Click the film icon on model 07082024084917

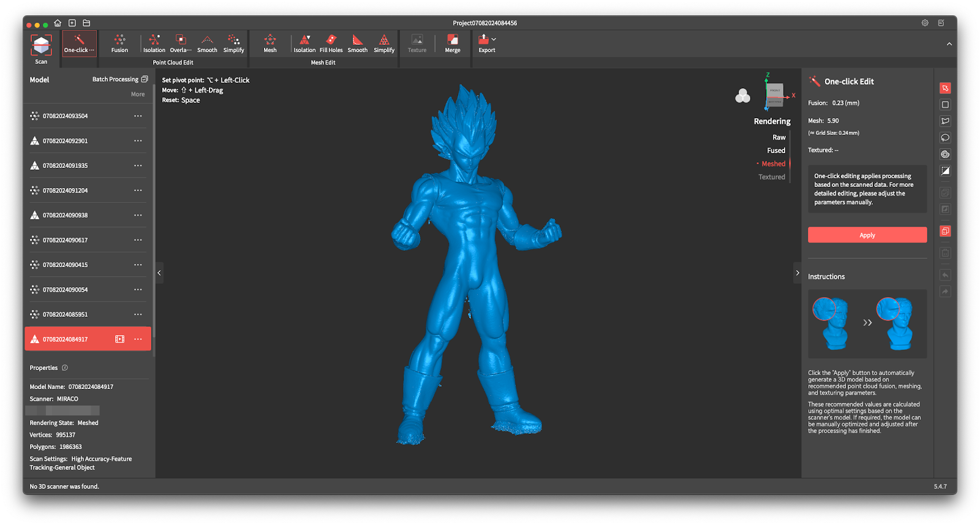119,339
